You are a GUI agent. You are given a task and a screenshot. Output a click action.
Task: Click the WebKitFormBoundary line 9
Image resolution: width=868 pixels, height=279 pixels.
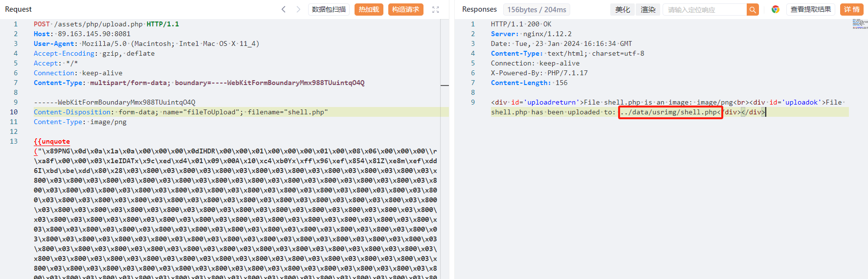click(x=114, y=102)
